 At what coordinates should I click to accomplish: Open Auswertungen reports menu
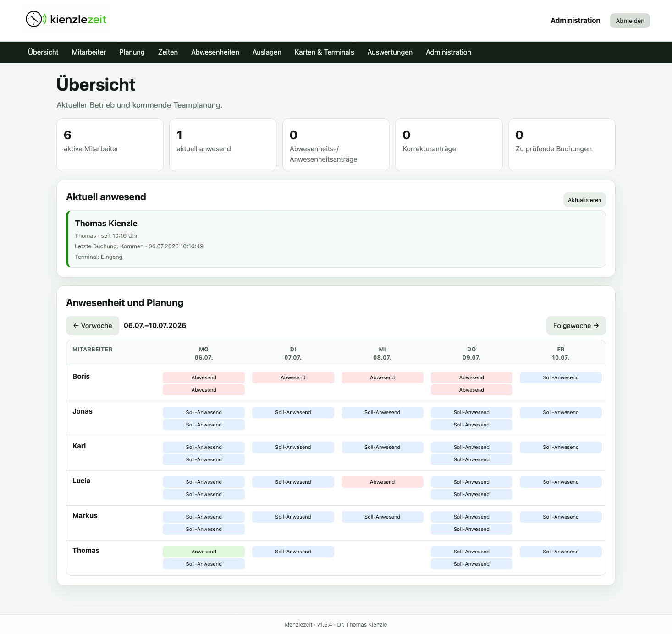coord(390,52)
